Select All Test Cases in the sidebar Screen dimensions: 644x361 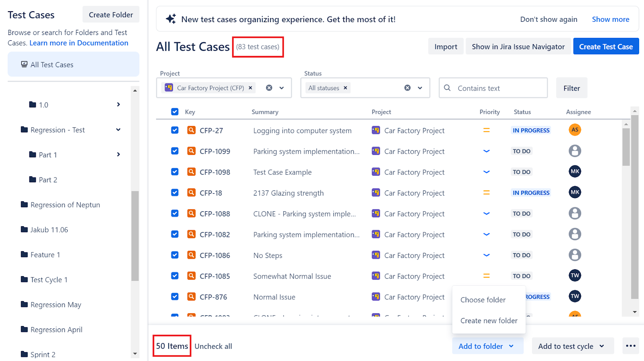(x=73, y=64)
